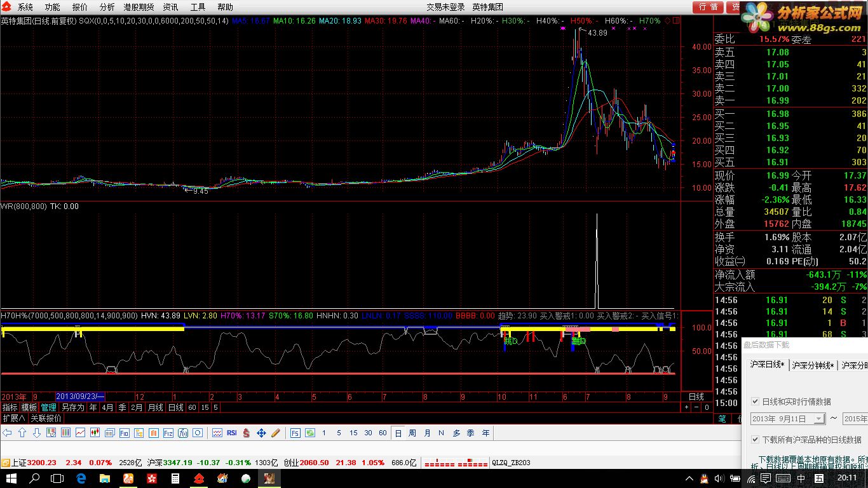Click the 日线 label right of timeline
This screenshot has width=868, height=488.
coord(696,396)
